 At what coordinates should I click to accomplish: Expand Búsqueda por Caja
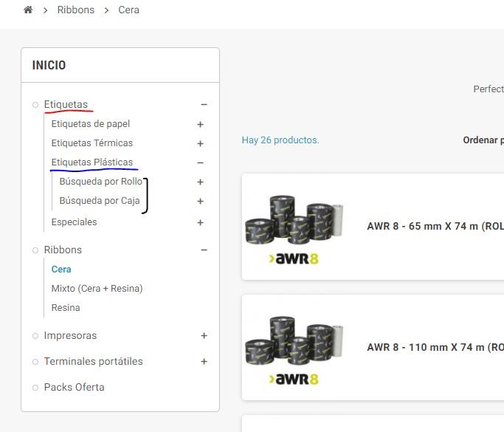[x=200, y=202]
